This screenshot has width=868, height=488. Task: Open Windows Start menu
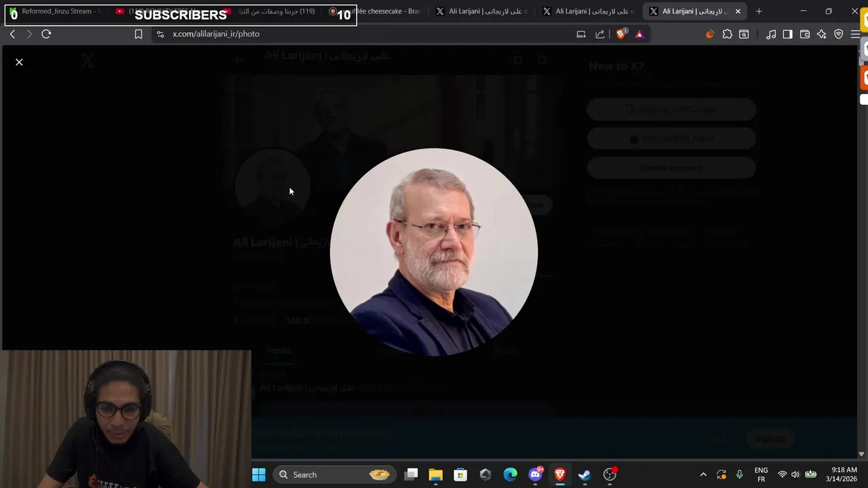[x=259, y=474]
